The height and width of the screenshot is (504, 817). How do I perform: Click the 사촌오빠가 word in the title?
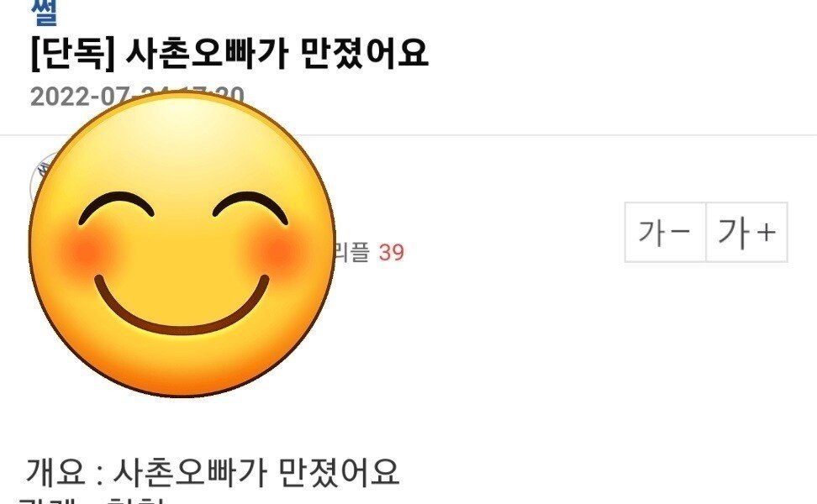pyautogui.click(x=206, y=54)
